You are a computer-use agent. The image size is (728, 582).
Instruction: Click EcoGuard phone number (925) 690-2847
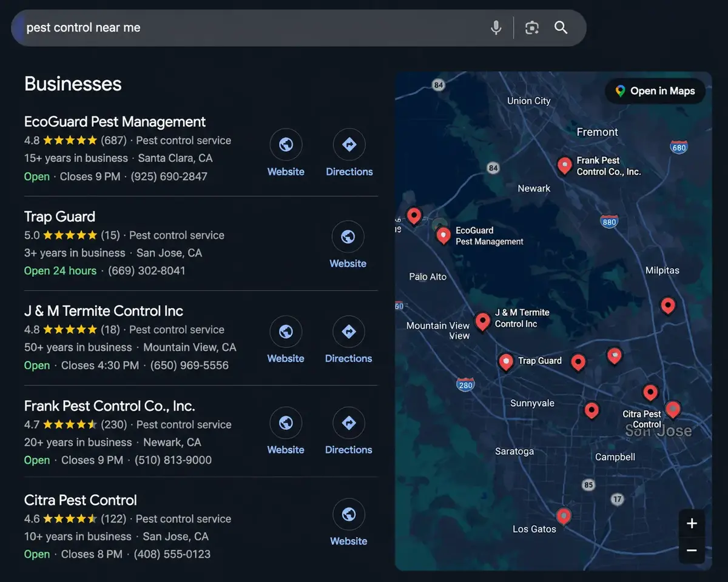(x=170, y=176)
